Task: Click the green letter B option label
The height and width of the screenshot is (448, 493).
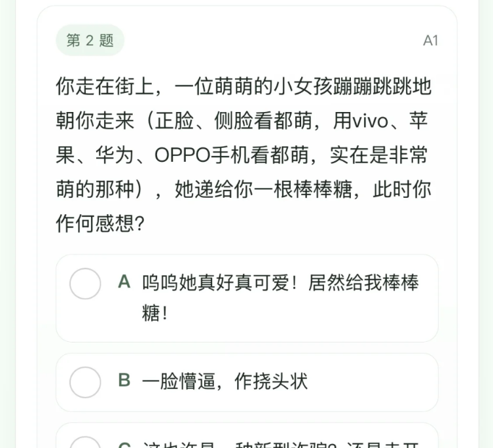Action: [124, 381]
